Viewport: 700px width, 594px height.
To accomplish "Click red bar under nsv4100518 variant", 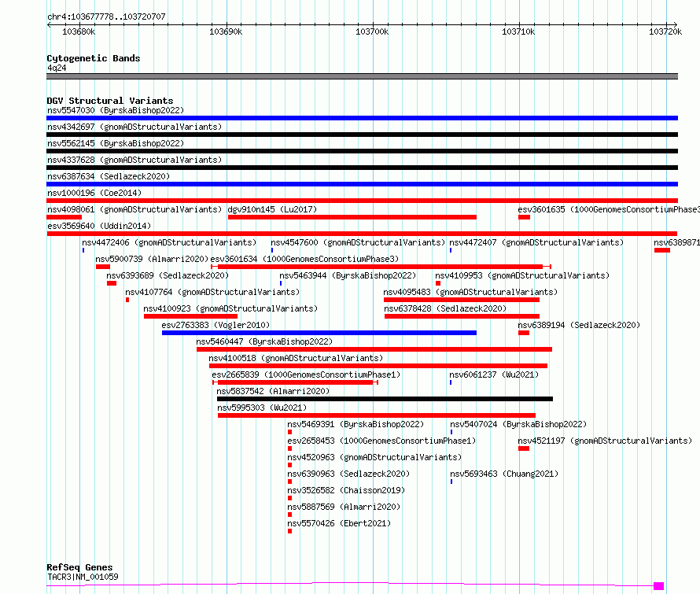I will pos(378,366).
